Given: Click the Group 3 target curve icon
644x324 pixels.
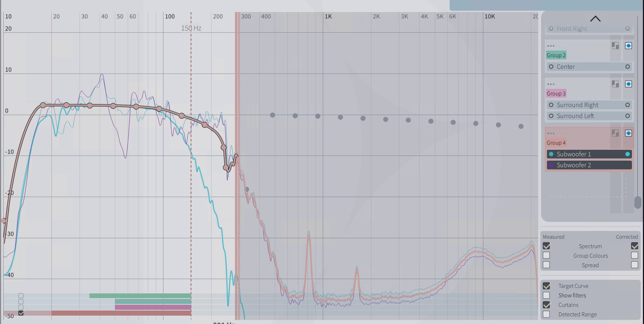Looking at the screenshot, I should coord(628,84).
